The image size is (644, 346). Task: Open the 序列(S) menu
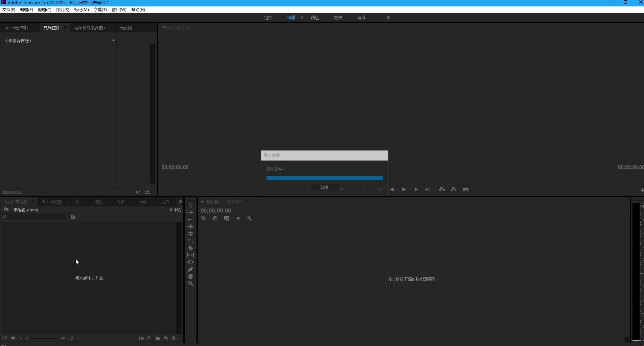click(63, 10)
